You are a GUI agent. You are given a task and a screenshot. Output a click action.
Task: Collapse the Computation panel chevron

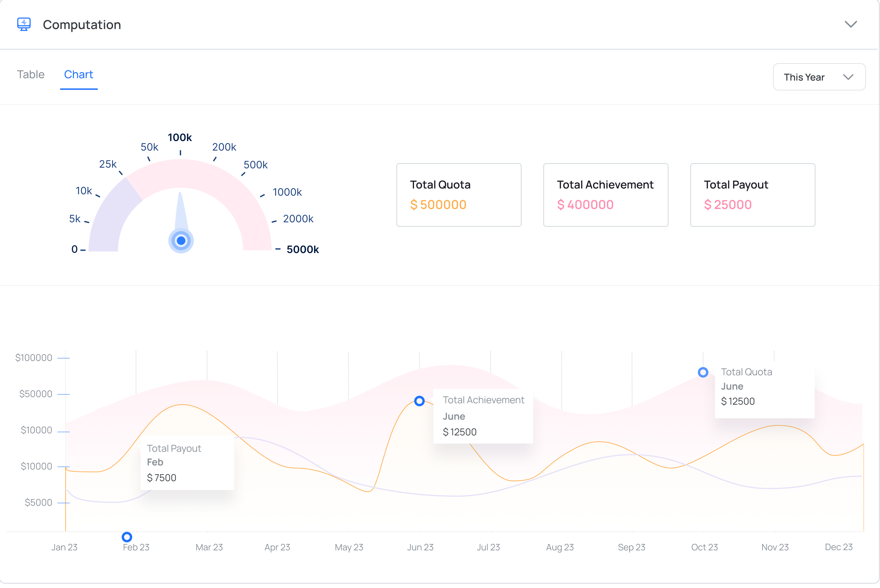pos(850,24)
